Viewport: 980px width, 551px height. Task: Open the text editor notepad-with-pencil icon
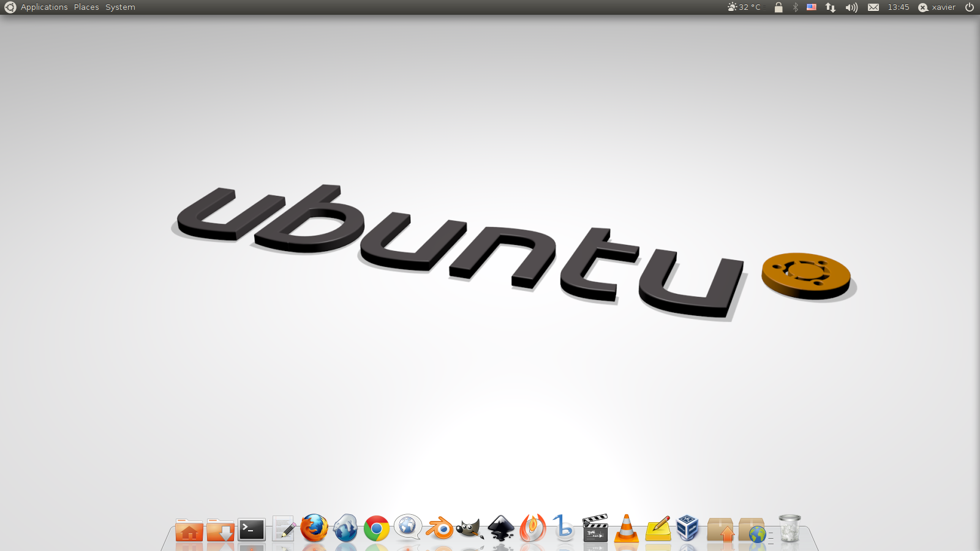pos(284,529)
